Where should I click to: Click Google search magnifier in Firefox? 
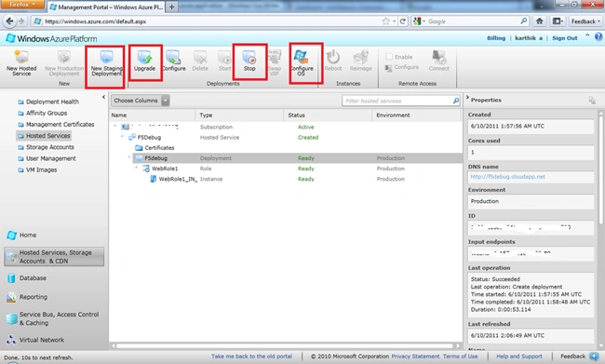click(x=524, y=21)
